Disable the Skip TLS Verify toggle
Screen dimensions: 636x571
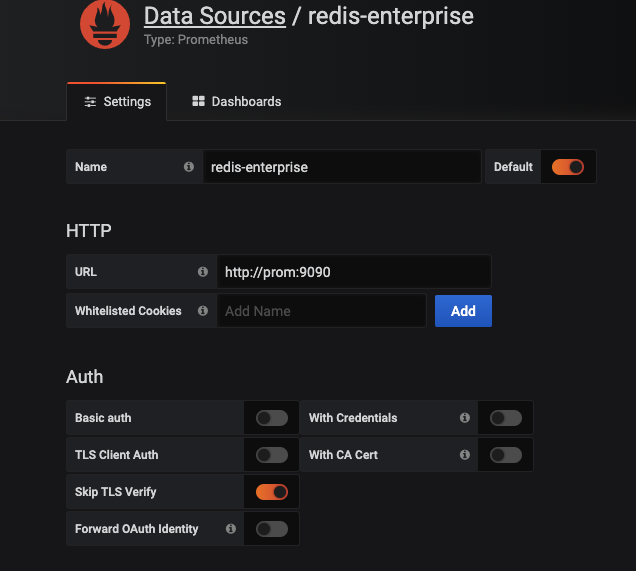272,492
